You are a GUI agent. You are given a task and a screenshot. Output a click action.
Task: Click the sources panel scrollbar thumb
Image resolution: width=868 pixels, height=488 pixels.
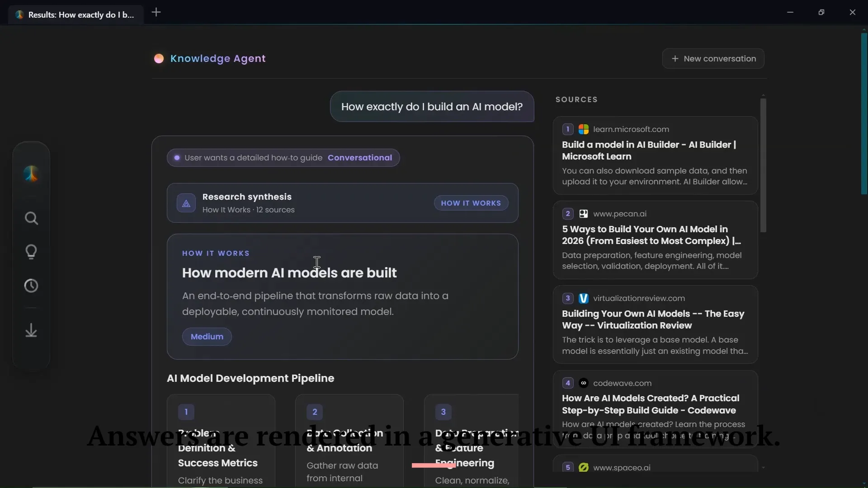(763, 165)
